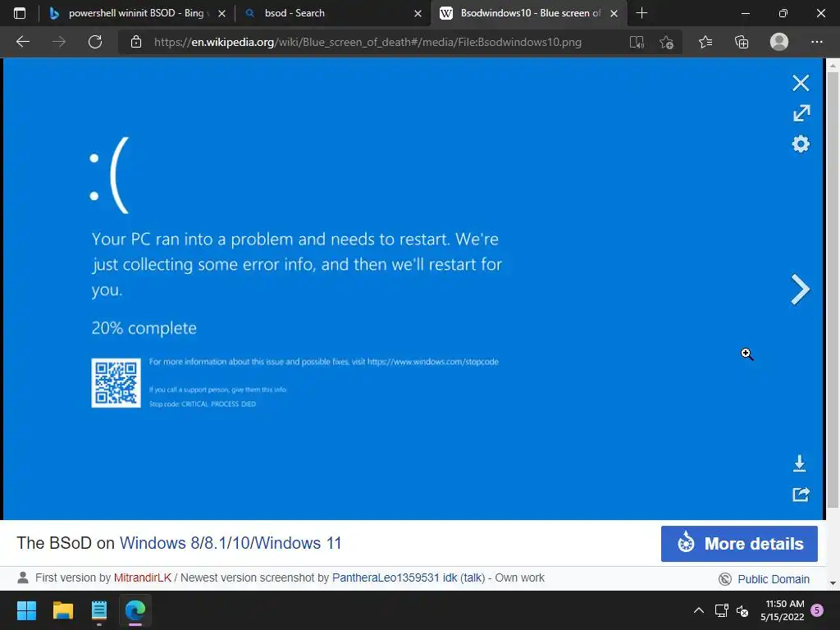Open Notepad from the taskbar

(x=99, y=610)
